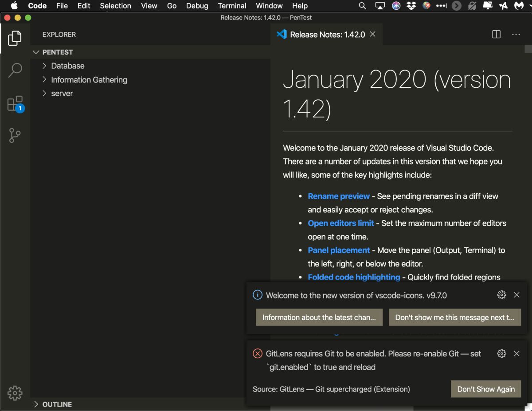Select the Release Notes: 1.42.0 tab
Viewport: 532px width, 411px height.
click(x=326, y=35)
